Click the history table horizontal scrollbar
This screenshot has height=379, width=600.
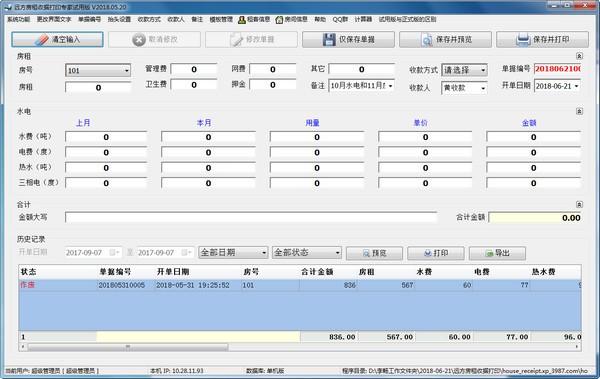coord(128,347)
